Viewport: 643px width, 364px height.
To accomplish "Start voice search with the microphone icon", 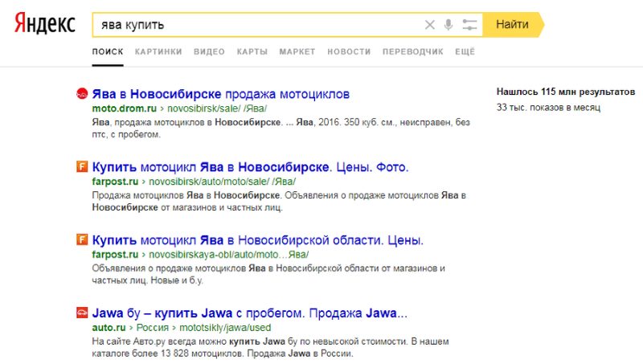I will point(448,25).
